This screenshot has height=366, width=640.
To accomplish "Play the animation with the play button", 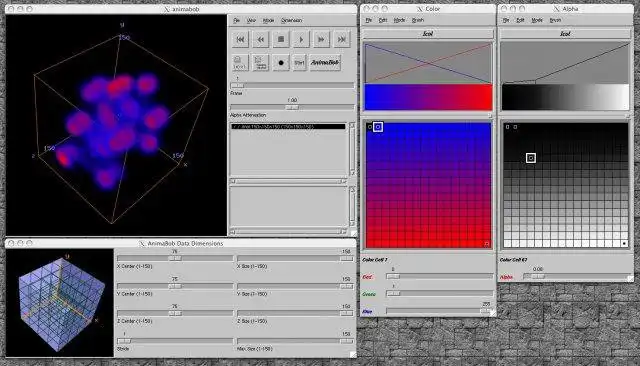I will click(301, 39).
